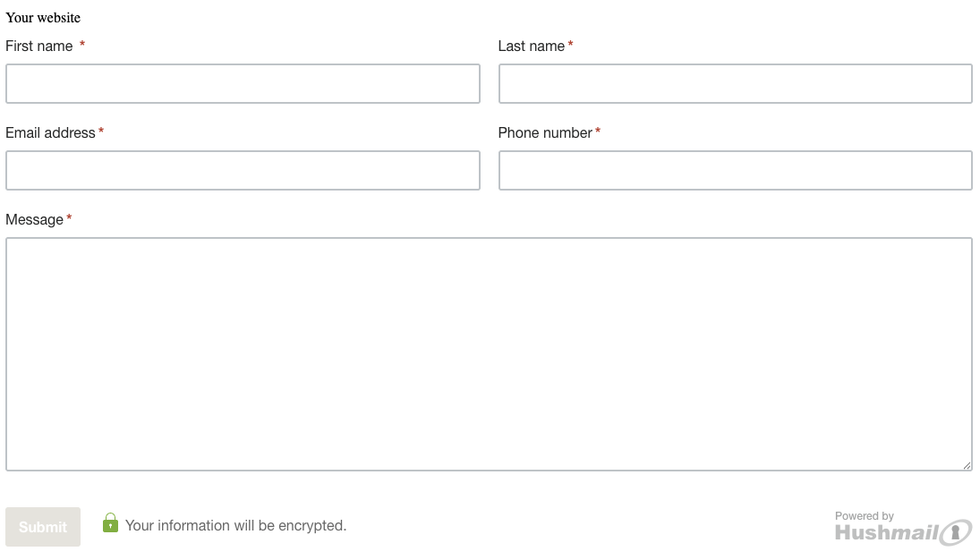Screen dimensions: 980x560
Task: Click the First name field label
Action: 39,47
